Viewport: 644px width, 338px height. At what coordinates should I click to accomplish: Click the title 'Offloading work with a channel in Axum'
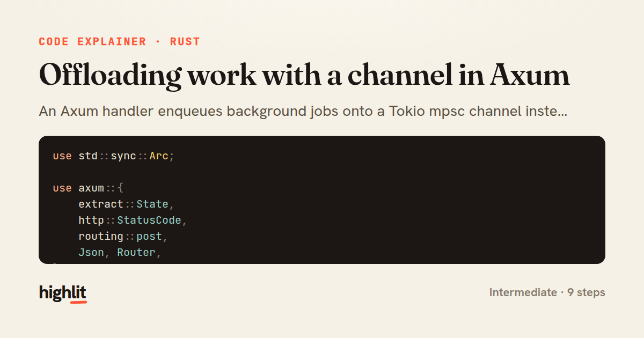[304, 74]
